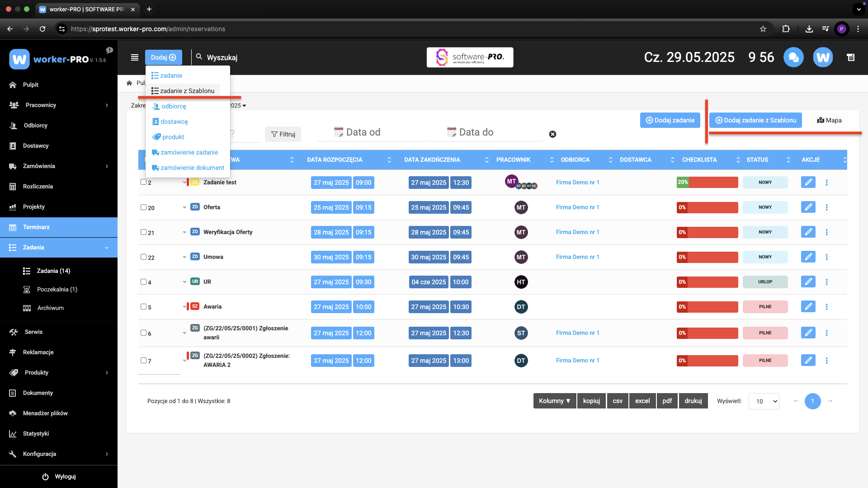Open the Wyświetl rows count dropdown

coord(764,401)
